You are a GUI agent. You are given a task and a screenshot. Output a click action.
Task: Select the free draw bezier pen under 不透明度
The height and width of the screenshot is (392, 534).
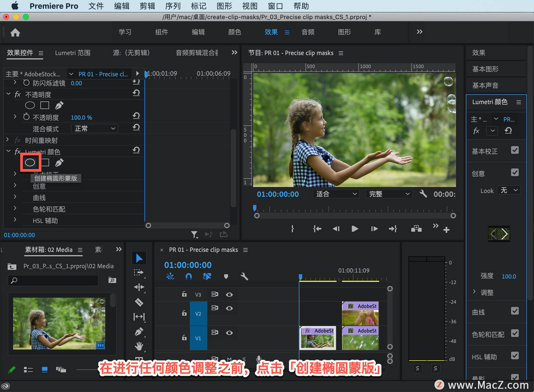coord(59,105)
